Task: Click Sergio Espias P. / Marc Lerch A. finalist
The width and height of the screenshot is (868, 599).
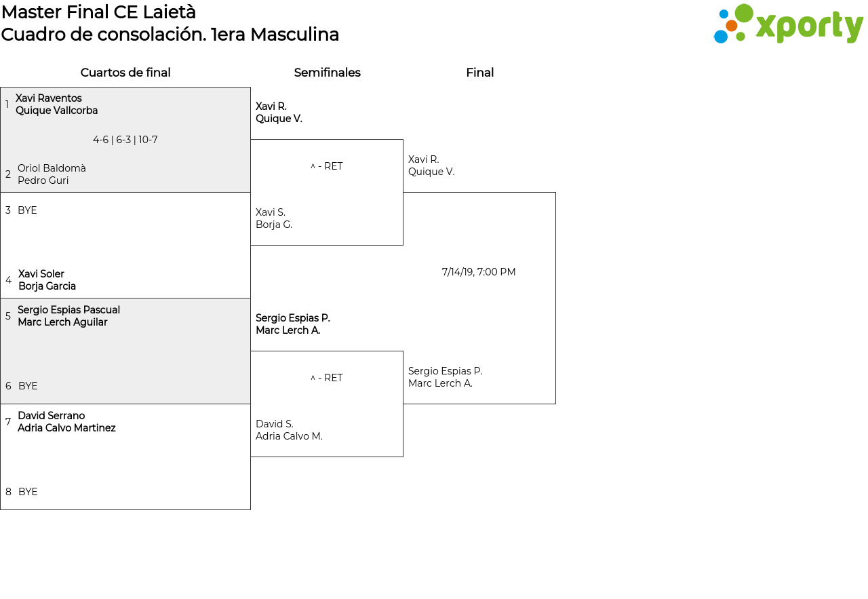Action: (445, 377)
